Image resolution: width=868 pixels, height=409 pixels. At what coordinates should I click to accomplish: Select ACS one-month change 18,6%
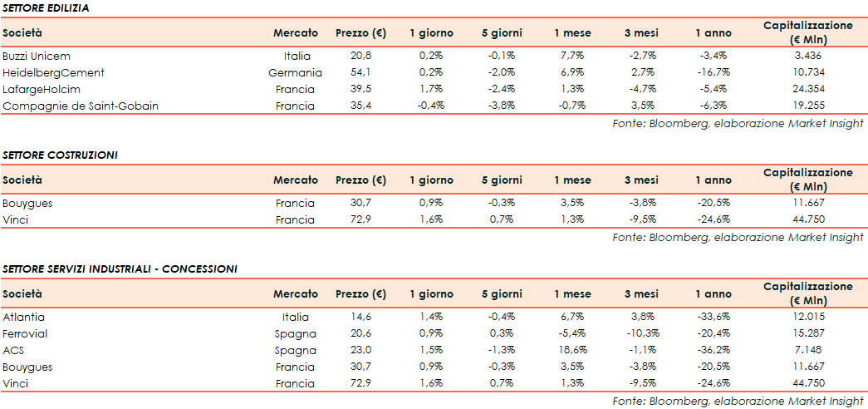572,350
